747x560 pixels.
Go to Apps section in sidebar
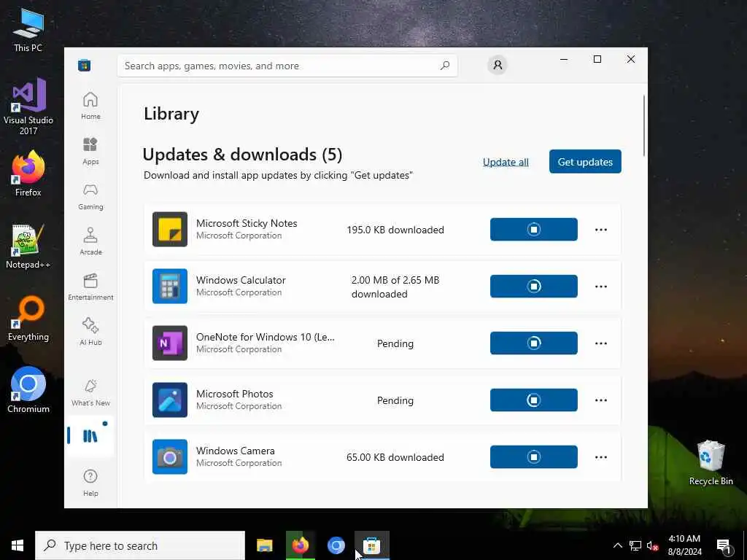tap(90, 151)
